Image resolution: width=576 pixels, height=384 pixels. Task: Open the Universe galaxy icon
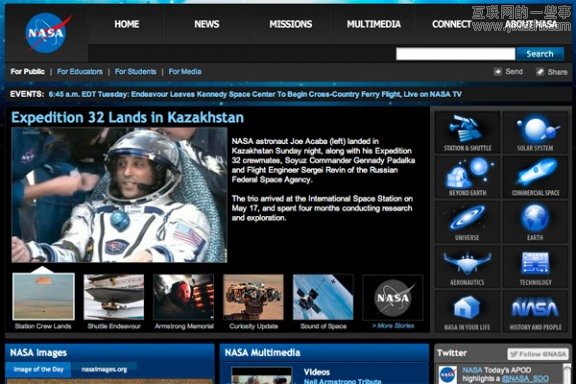[x=467, y=222]
